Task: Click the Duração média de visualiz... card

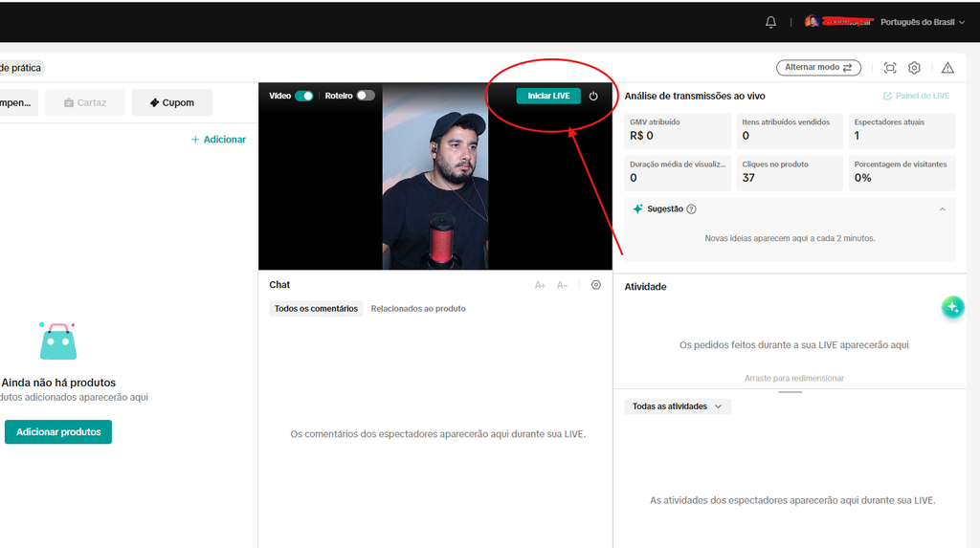Action: (x=678, y=172)
